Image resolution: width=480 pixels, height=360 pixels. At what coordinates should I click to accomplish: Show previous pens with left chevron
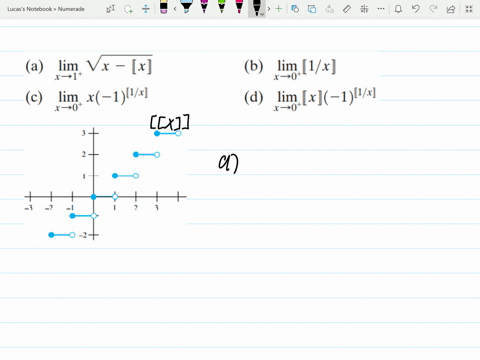[175, 9]
